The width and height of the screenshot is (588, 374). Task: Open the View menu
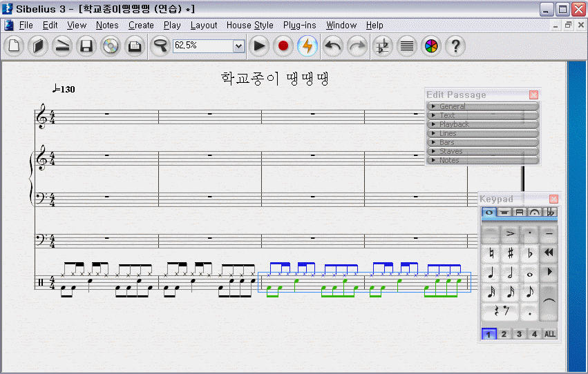coord(77,25)
